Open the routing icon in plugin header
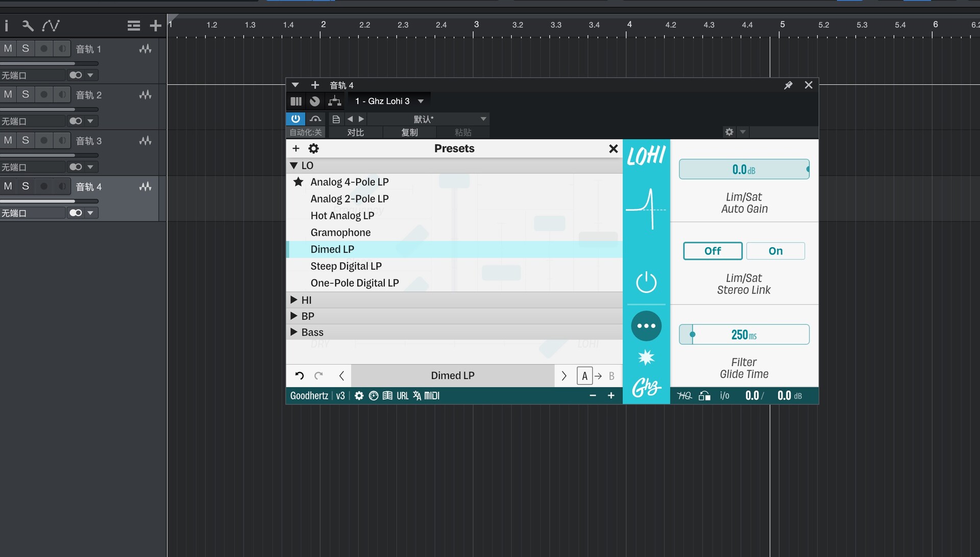Viewport: 980px width, 557px height. 334,101
